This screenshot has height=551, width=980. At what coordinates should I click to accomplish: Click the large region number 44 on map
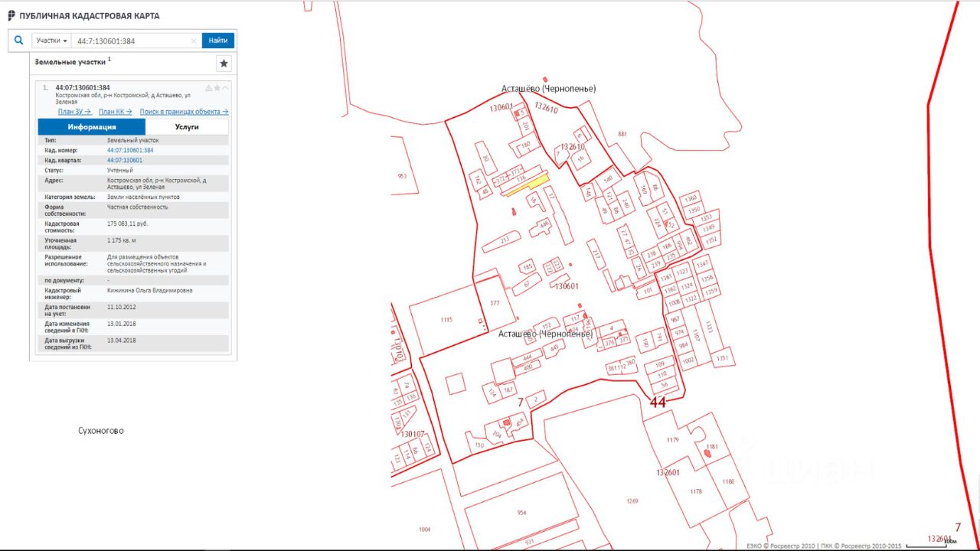click(658, 402)
